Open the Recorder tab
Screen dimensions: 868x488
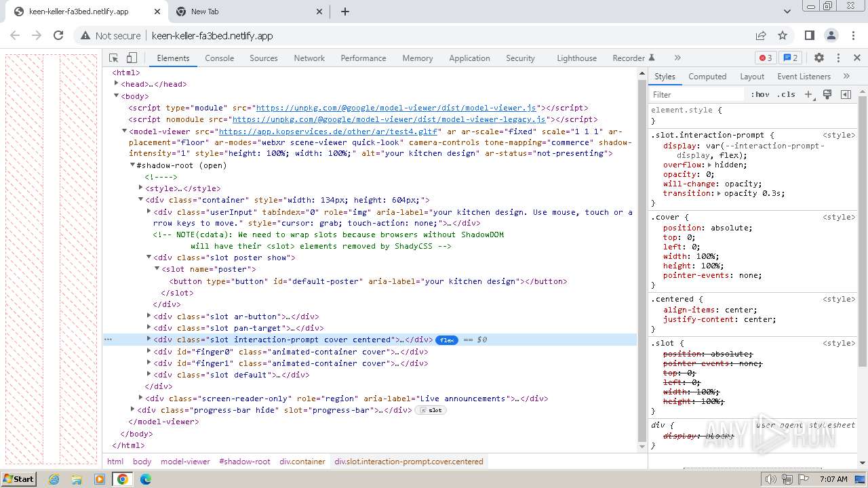[633, 58]
